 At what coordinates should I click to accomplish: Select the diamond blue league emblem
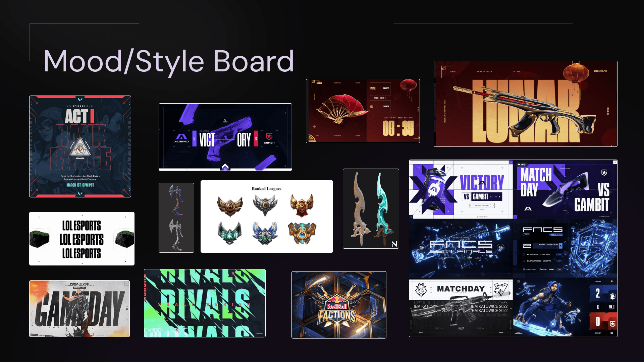[265, 233]
